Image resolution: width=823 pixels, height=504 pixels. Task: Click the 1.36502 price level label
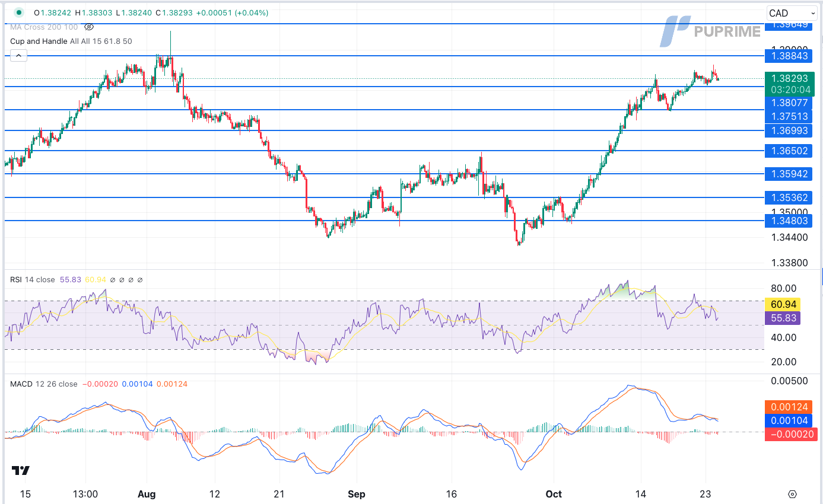pyautogui.click(x=788, y=151)
